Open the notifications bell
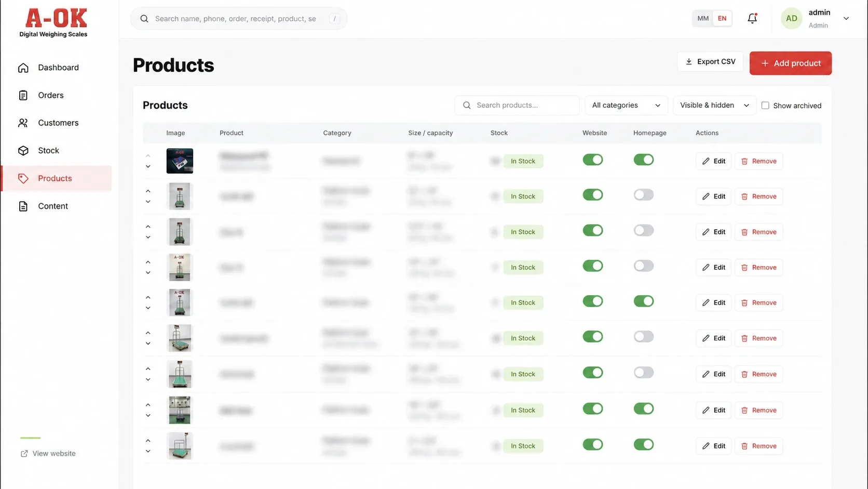 coord(752,18)
